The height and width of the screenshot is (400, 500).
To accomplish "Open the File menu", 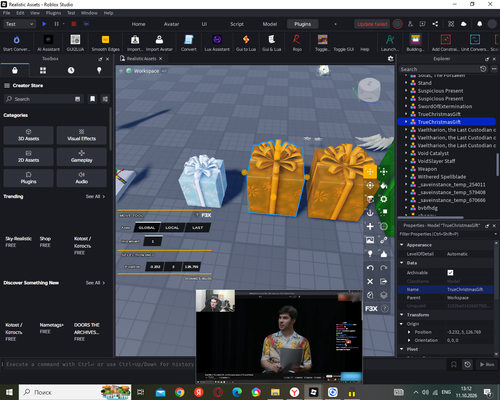I will click(7, 13).
